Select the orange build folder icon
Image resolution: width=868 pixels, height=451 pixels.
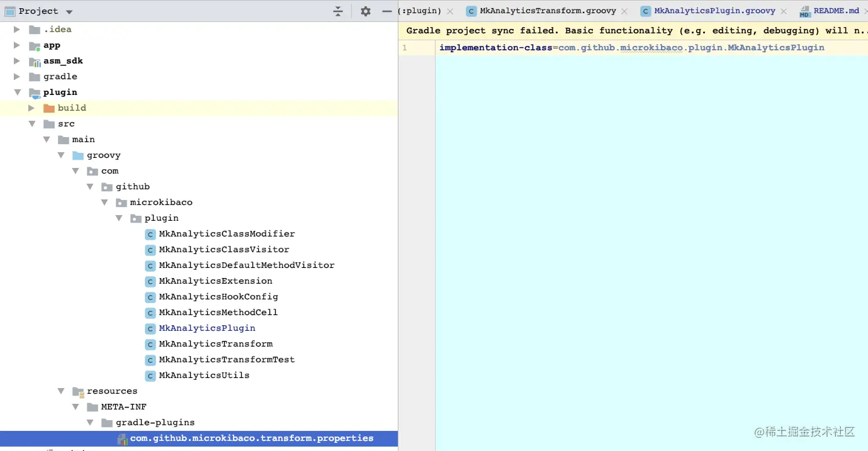point(49,108)
